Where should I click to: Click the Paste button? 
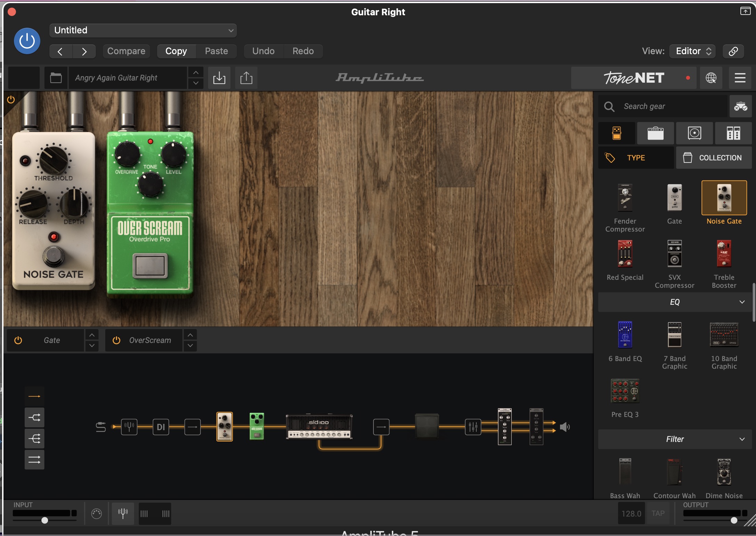[216, 51]
